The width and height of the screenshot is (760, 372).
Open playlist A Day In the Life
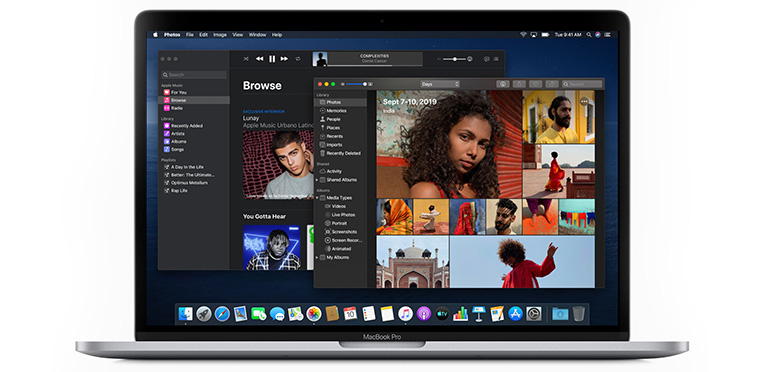pyautogui.click(x=194, y=167)
